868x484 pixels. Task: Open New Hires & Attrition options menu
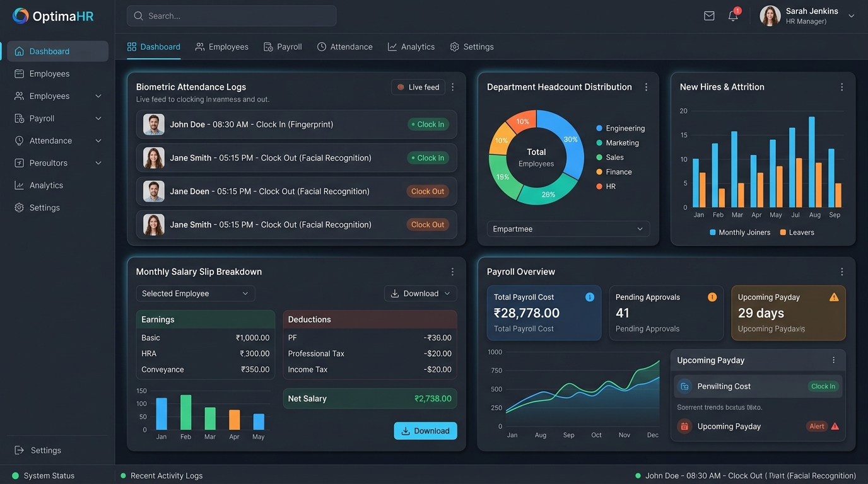[x=842, y=87]
